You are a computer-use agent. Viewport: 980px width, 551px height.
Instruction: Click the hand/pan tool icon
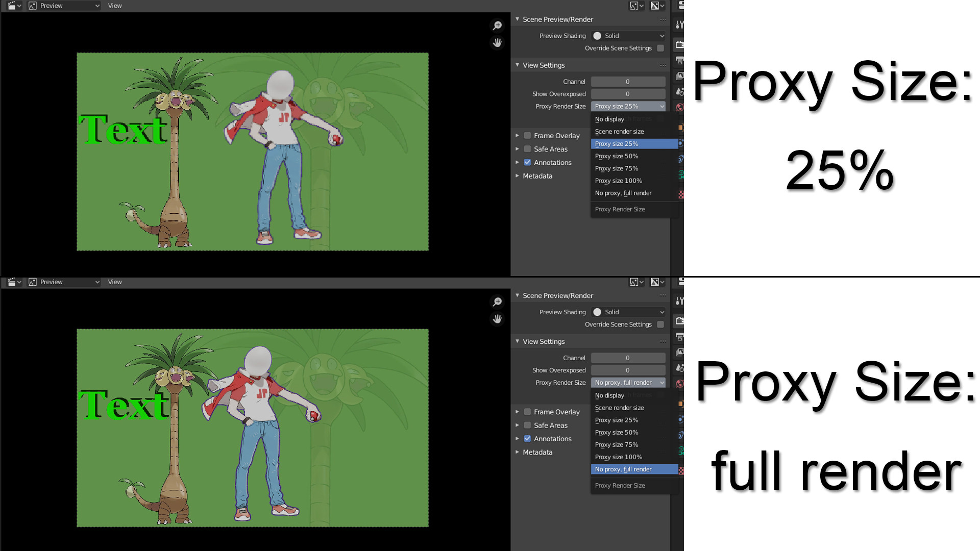coord(497,42)
